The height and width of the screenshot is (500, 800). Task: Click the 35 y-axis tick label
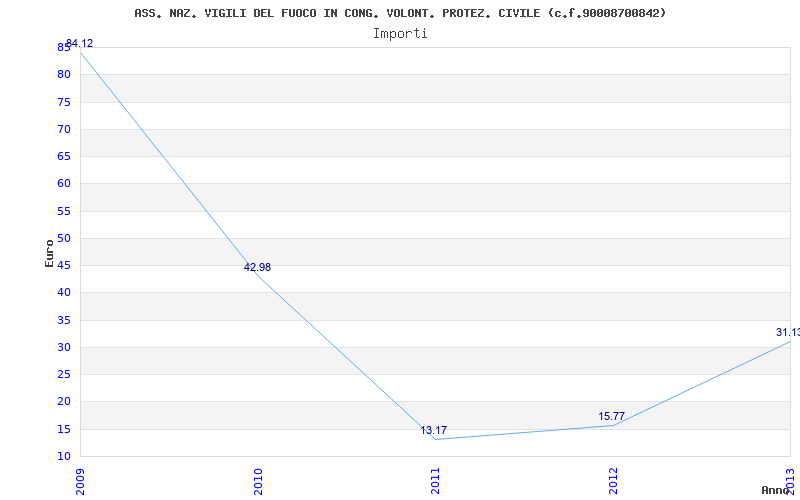pyautogui.click(x=63, y=320)
